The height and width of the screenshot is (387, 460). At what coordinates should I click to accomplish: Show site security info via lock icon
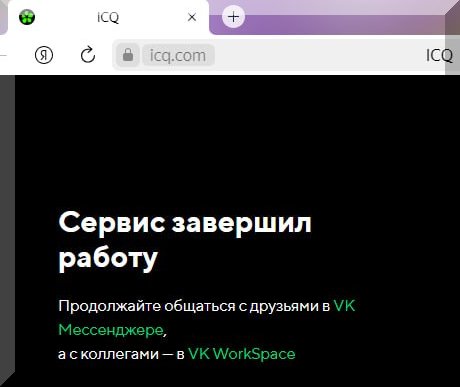(x=128, y=55)
